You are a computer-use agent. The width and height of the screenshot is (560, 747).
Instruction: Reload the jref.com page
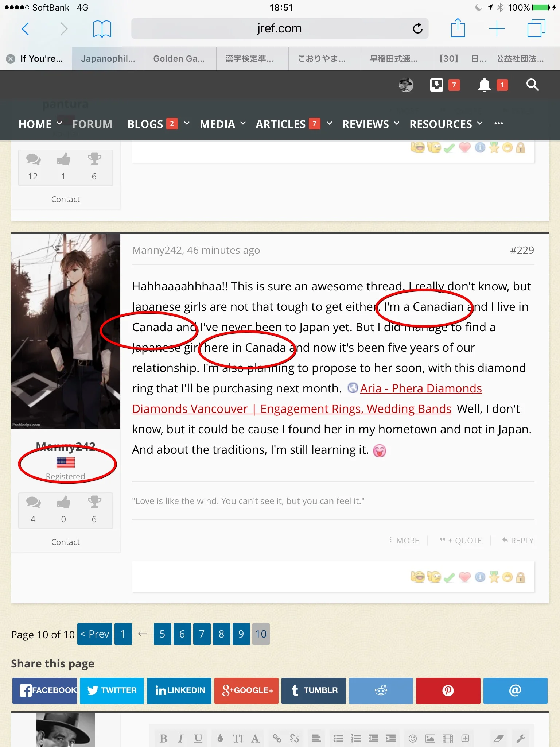point(417,28)
